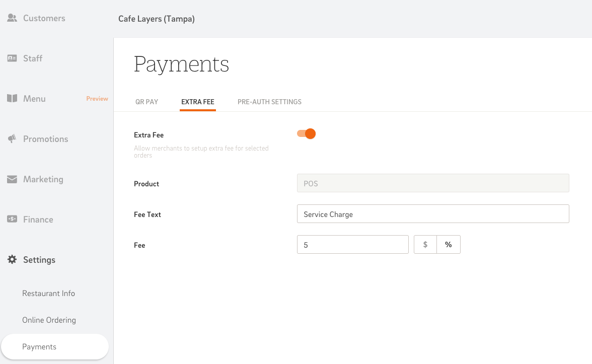Click the Finance money icon
The image size is (592, 364).
[x=12, y=219]
